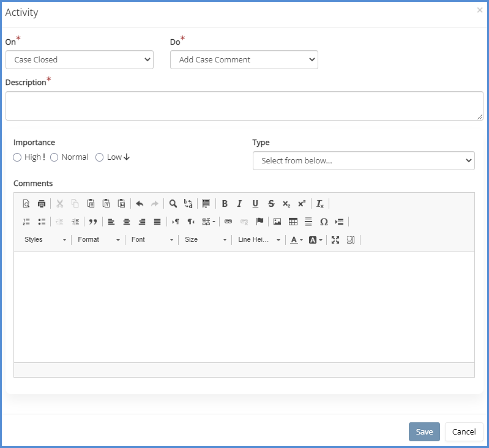Insert a table into comments

(x=293, y=222)
